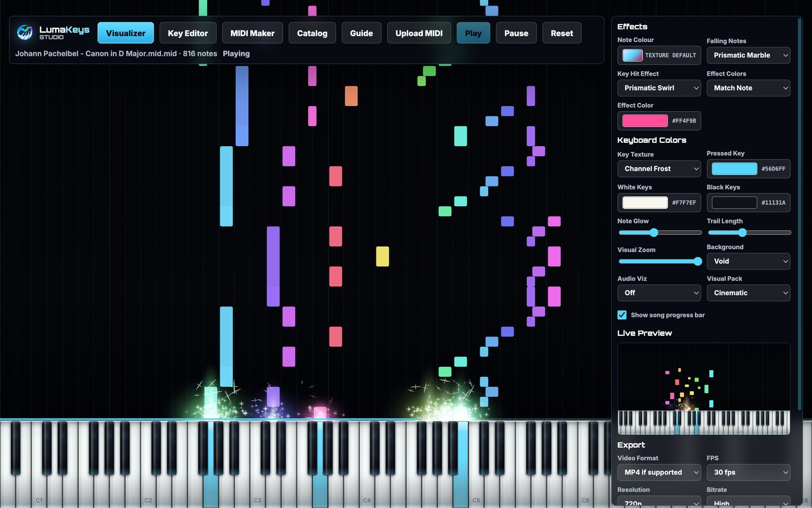The image size is (812, 508).
Task: Edit the Black Keys color swatch
Action: [734, 202]
